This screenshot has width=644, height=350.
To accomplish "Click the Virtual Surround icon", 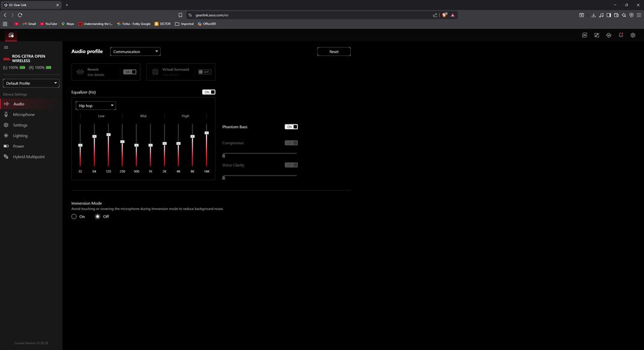I will pos(155,72).
